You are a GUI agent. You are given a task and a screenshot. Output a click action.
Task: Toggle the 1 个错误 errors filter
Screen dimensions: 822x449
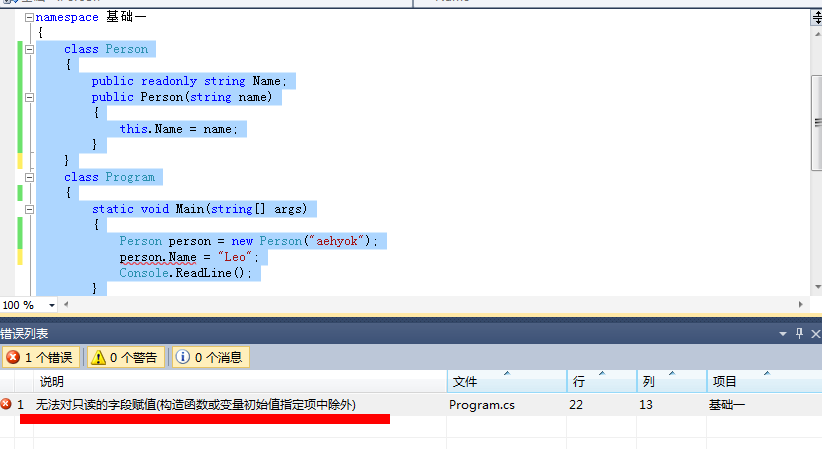(x=41, y=357)
